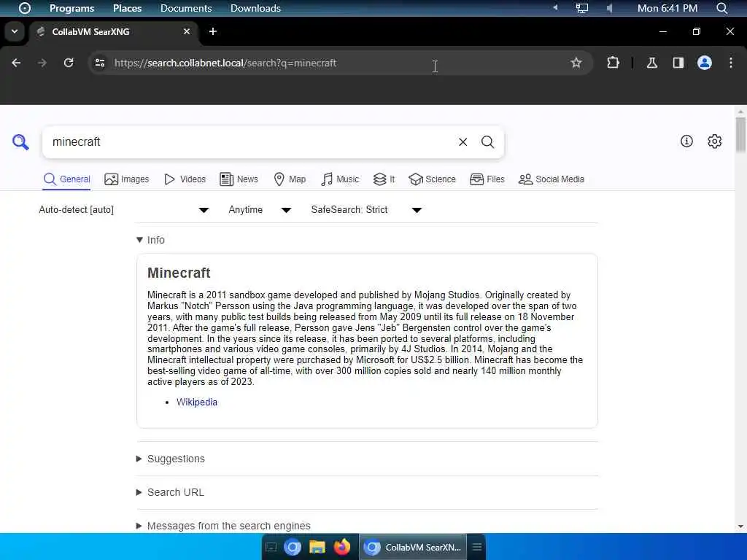The height and width of the screenshot is (560, 747).
Task: Open the browser extensions puzzle icon
Action: click(613, 63)
